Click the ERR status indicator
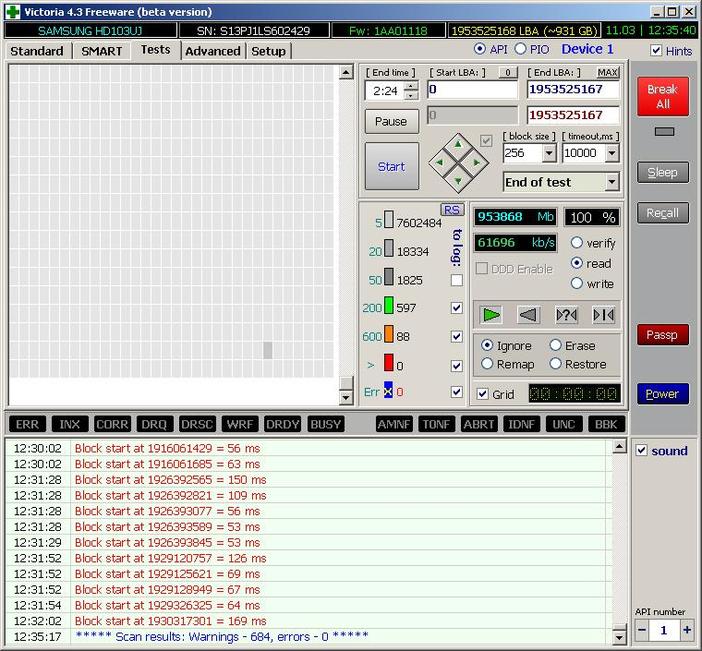The image size is (702, 651). pyautogui.click(x=27, y=424)
